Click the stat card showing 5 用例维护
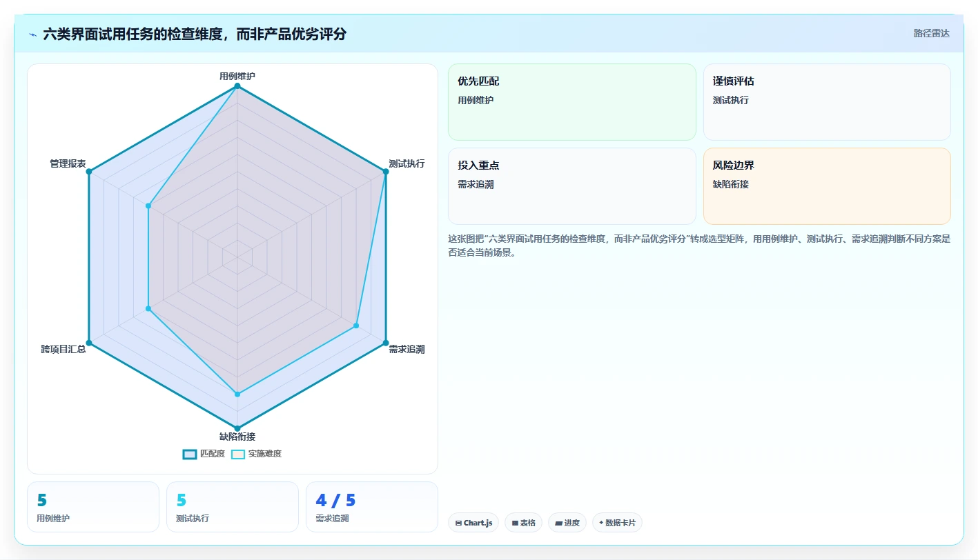This screenshot has height=560, width=978. pyautogui.click(x=93, y=507)
